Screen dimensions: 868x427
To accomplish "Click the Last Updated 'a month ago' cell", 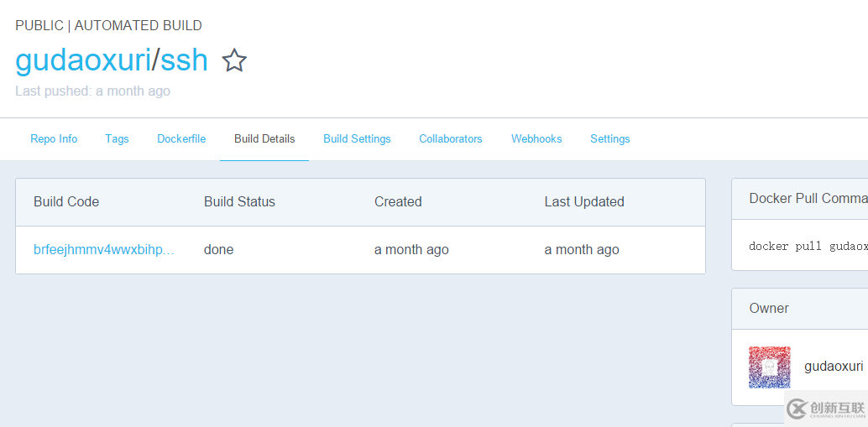I will [x=582, y=250].
